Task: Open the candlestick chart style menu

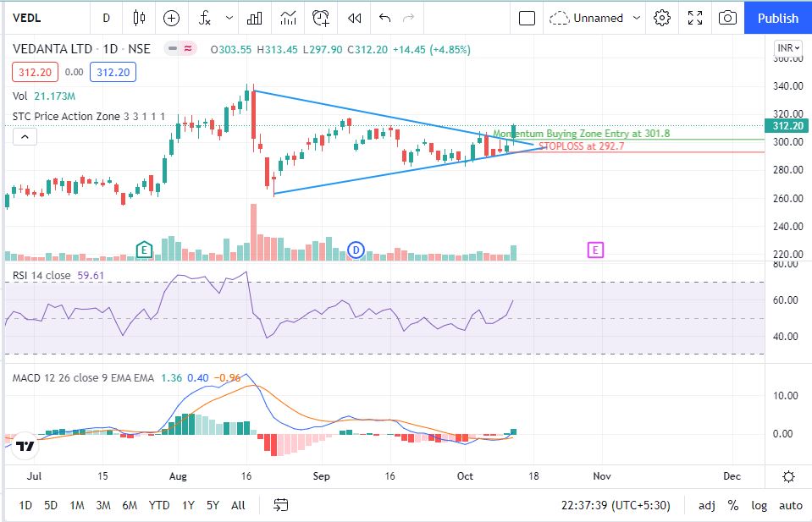Action: tap(140, 18)
